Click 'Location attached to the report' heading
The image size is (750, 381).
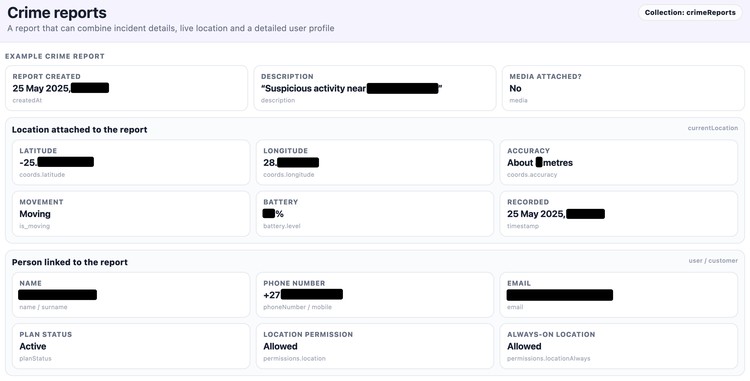[x=79, y=130]
